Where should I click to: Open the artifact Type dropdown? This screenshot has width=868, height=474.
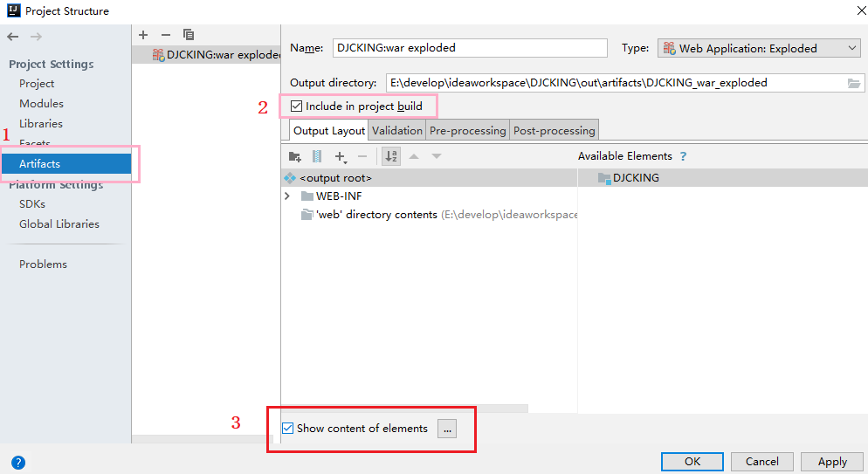pos(759,49)
